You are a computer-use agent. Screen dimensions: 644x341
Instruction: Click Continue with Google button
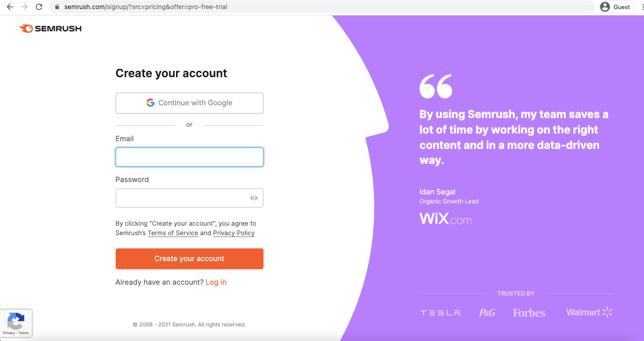point(190,103)
